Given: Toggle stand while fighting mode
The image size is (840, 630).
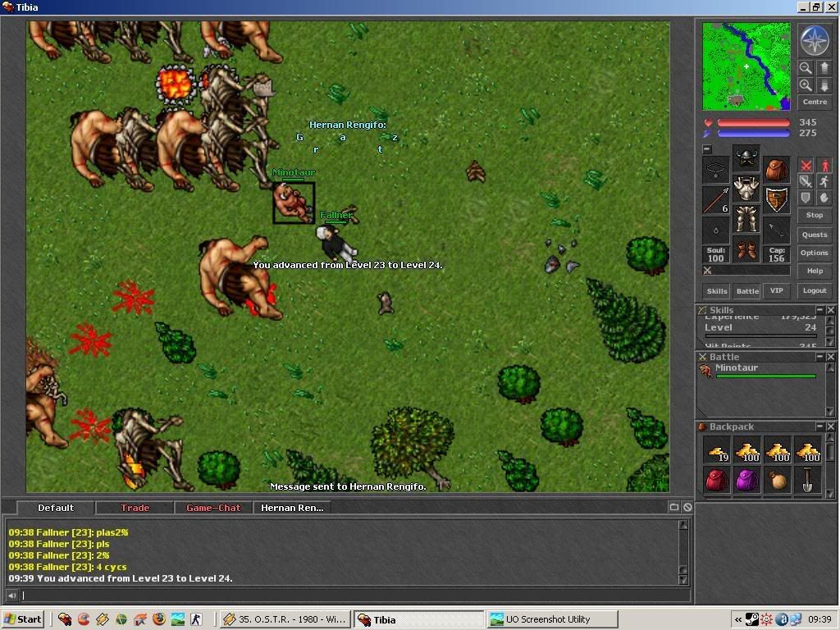Looking at the screenshot, I should (824, 166).
